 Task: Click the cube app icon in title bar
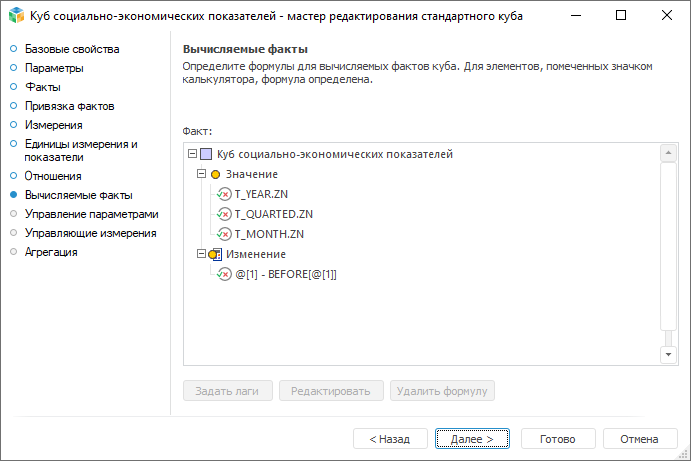coord(16,17)
